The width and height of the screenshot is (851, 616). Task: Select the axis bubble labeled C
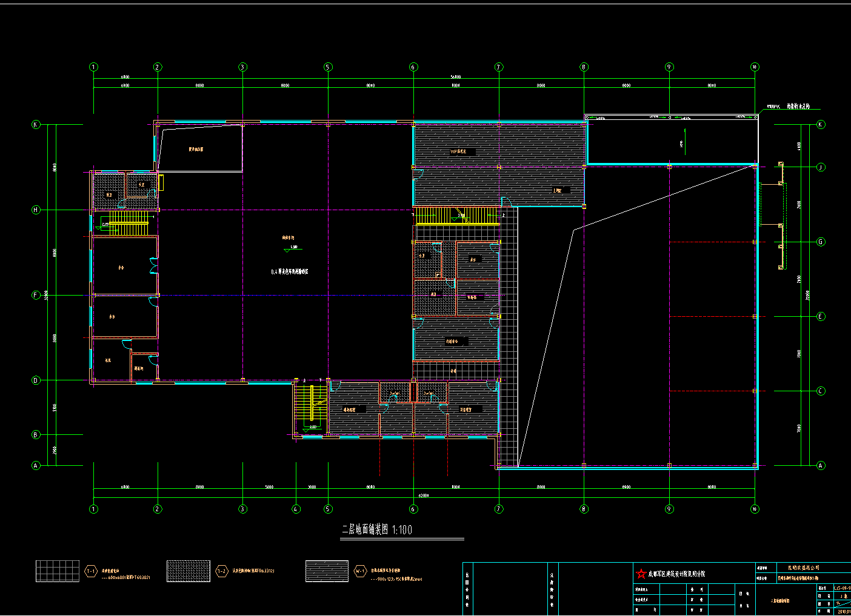click(x=821, y=391)
